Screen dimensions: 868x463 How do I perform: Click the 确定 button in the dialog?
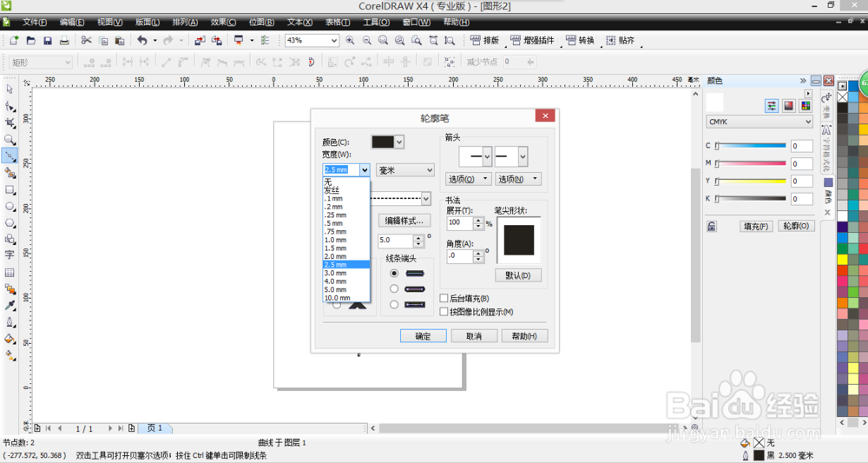click(x=424, y=336)
